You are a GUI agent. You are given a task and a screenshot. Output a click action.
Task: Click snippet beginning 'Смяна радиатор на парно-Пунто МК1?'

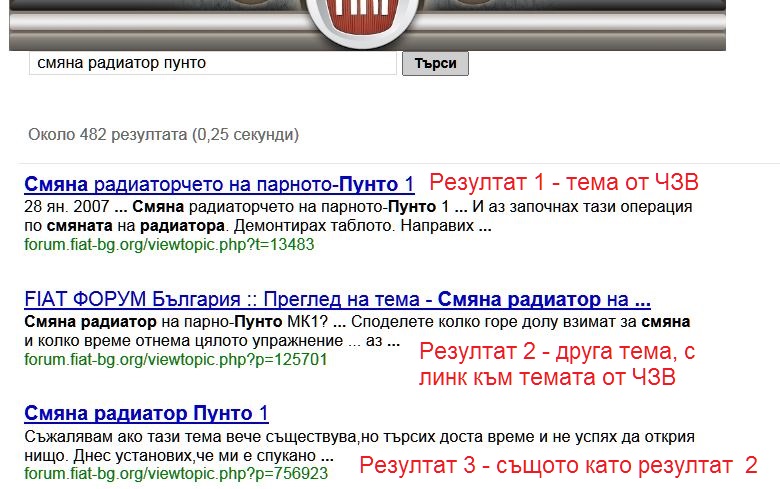[x=357, y=331]
